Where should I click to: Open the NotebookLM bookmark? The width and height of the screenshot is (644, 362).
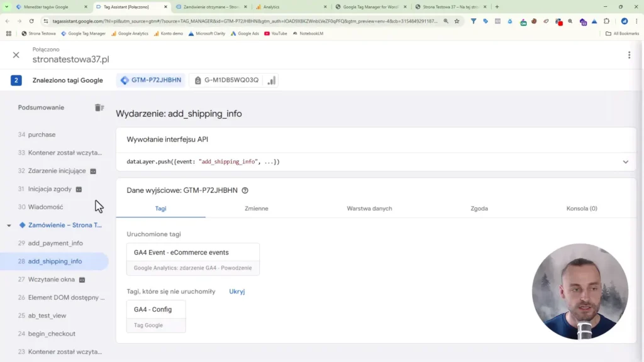[308, 33]
